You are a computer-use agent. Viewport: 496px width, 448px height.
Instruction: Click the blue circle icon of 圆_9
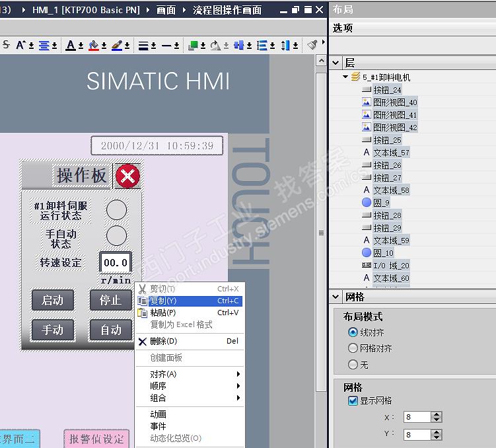(367, 202)
